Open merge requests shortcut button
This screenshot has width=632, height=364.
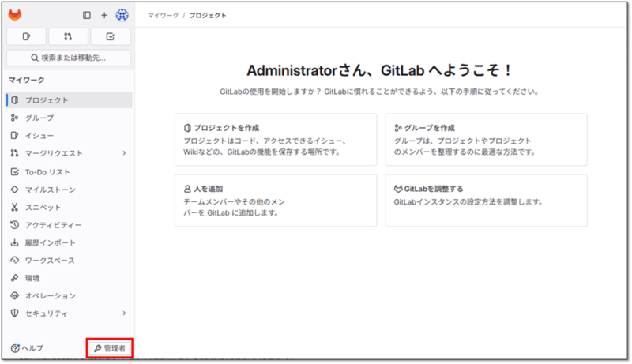(68, 36)
